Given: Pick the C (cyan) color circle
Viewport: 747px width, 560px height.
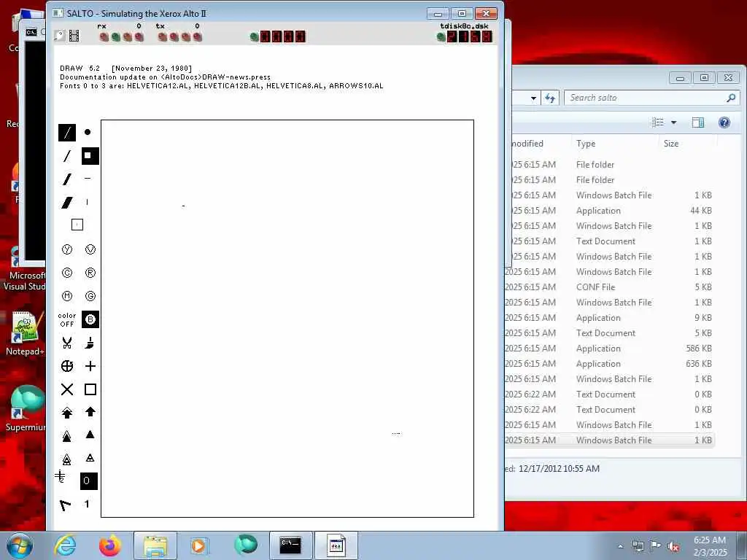Looking at the screenshot, I should click(x=67, y=273).
